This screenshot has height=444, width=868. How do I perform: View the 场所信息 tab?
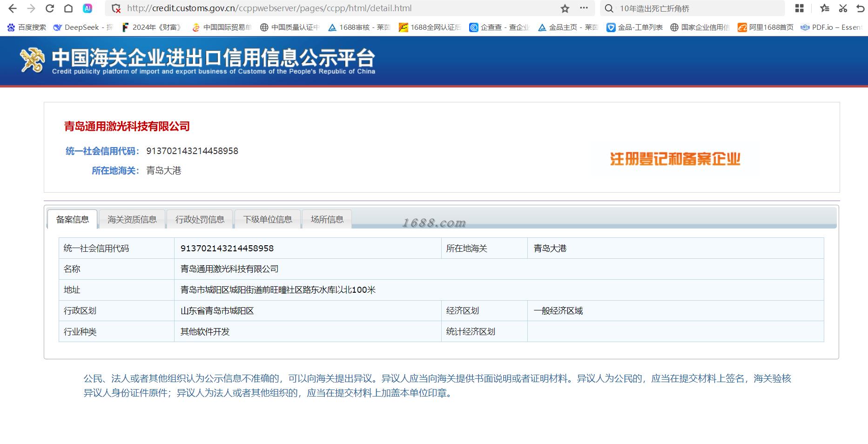(x=327, y=219)
